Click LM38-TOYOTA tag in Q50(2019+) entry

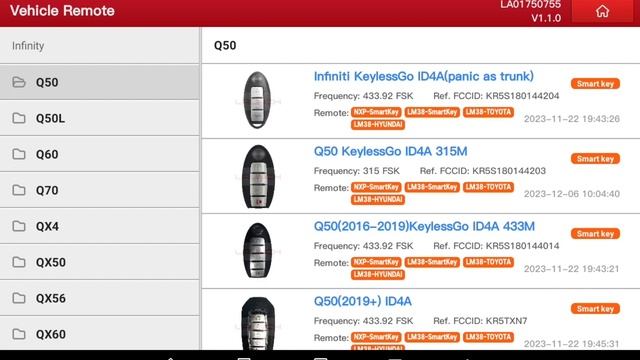tap(488, 338)
